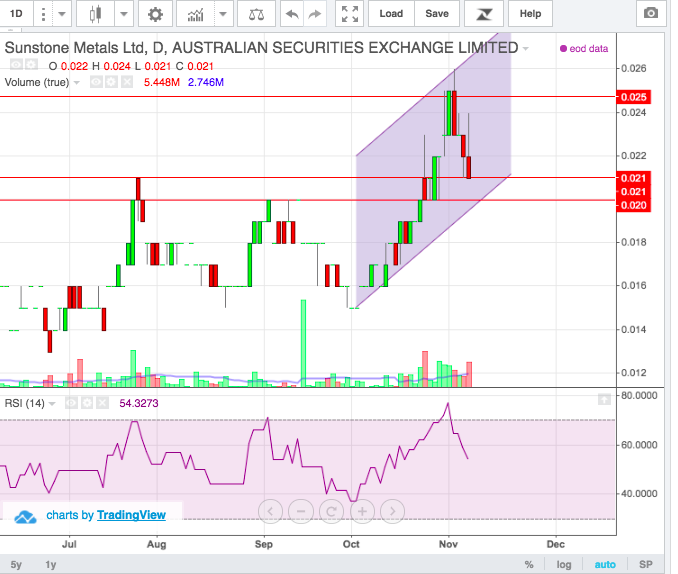Zoom in with the plus button
The height and width of the screenshot is (574, 678).
[x=362, y=511]
